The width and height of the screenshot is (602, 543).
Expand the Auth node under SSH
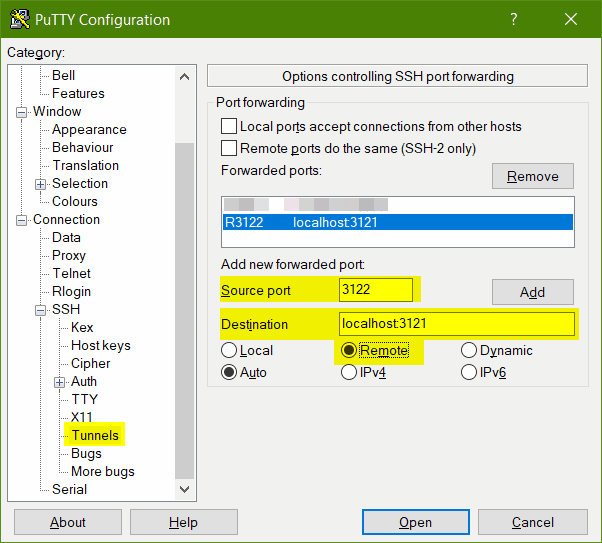click(59, 382)
